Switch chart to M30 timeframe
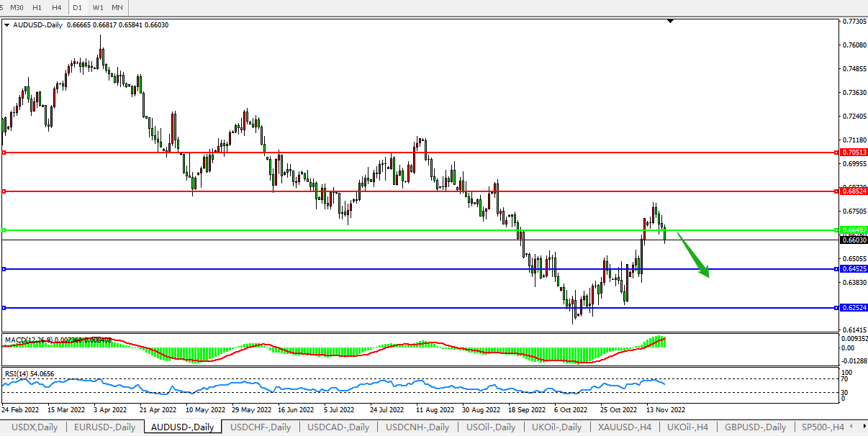Image resolution: width=868 pixels, height=436 pixels. (x=17, y=7)
